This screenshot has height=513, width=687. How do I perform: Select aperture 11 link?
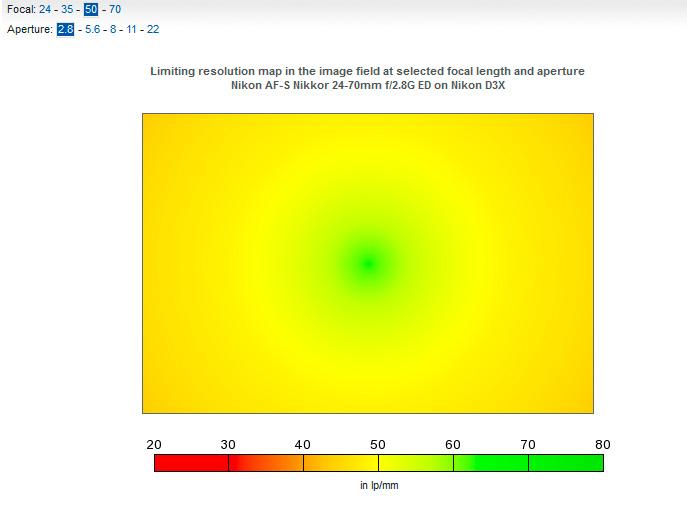[x=131, y=29]
